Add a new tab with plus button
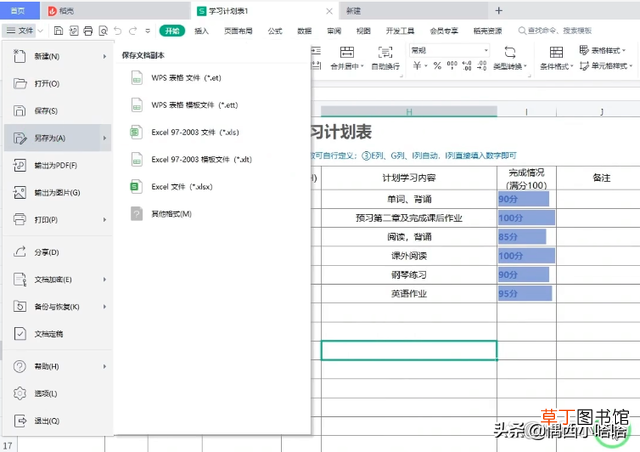Screen dimensions: 640x452 [x=499, y=11]
